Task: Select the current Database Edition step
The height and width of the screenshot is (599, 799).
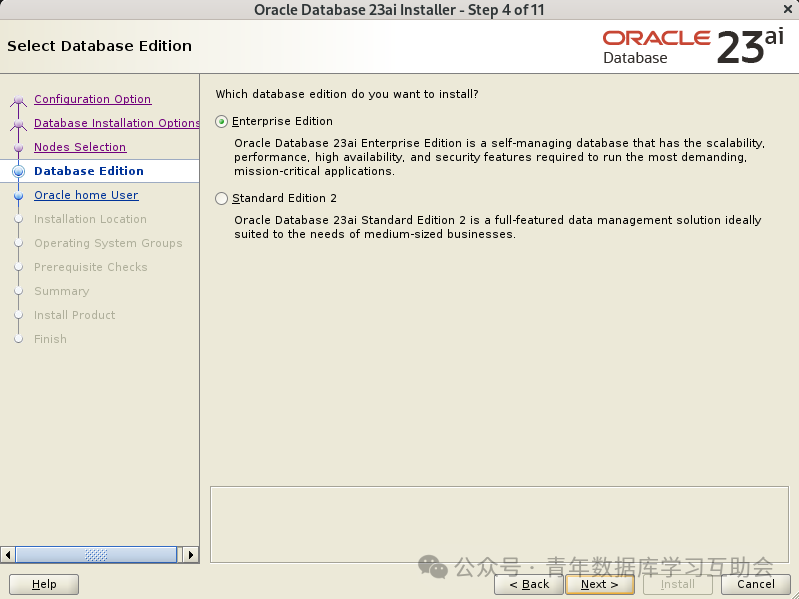Action: click(89, 171)
